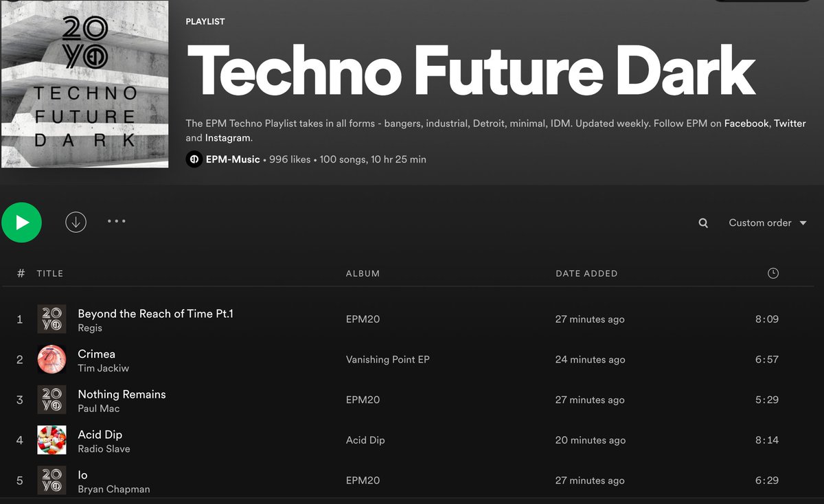This screenshot has width=824, height=504.
Task: Sort by the TITLE column header
Action: [x=50, y=273]
